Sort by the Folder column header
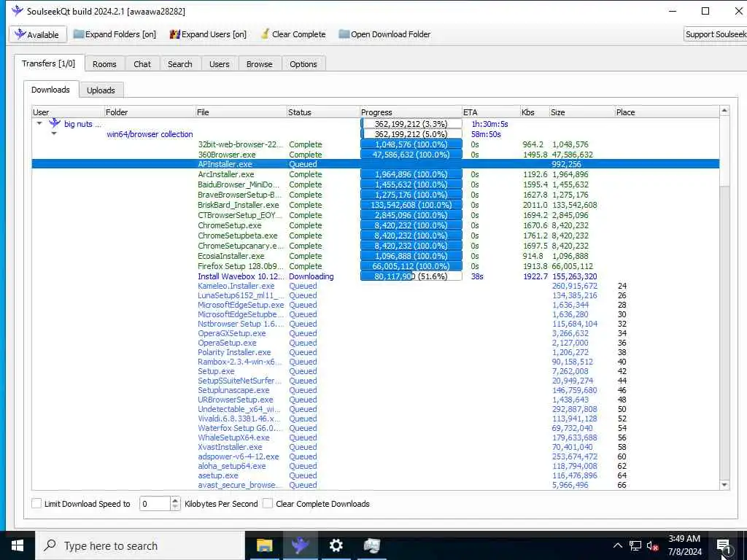The width and height of the screenshot is (747, 560). pyautogui.click(x=150, y=112)
